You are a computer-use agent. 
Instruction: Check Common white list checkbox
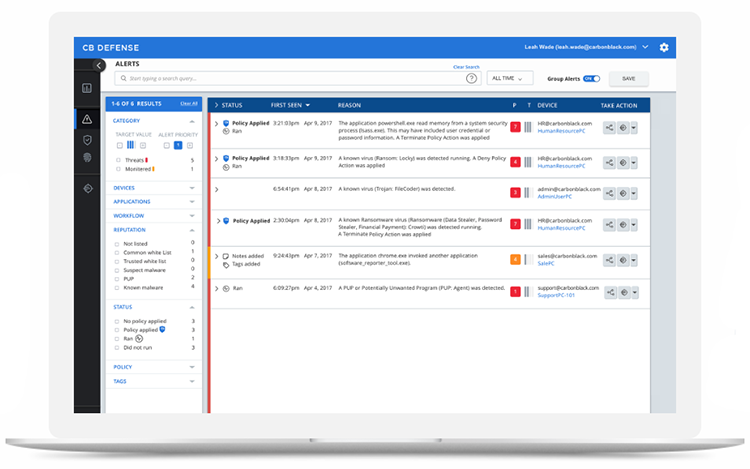pos(117,253)
